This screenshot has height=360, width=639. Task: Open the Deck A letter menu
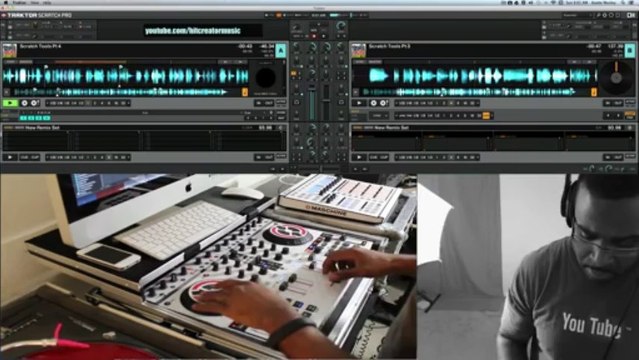pos(280,51)
